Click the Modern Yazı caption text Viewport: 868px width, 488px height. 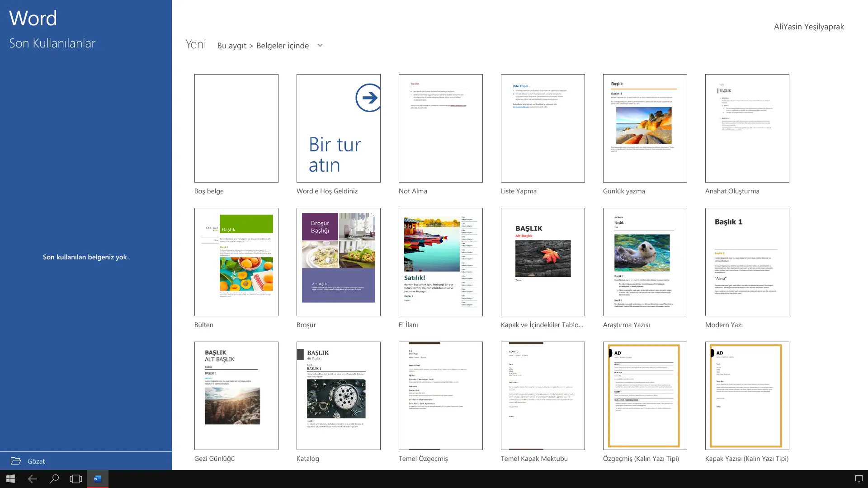coord(724,325)
